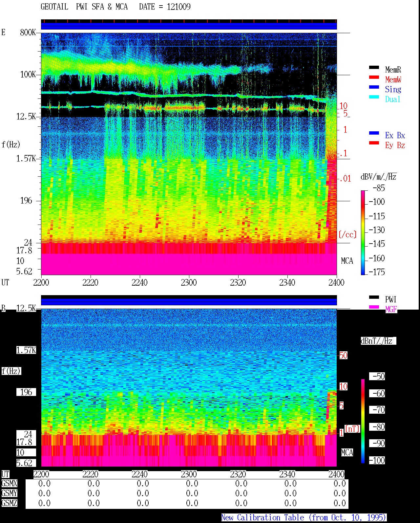420x523 pixels.
Task: Select the Dual legend label
Action: point(393,99)
